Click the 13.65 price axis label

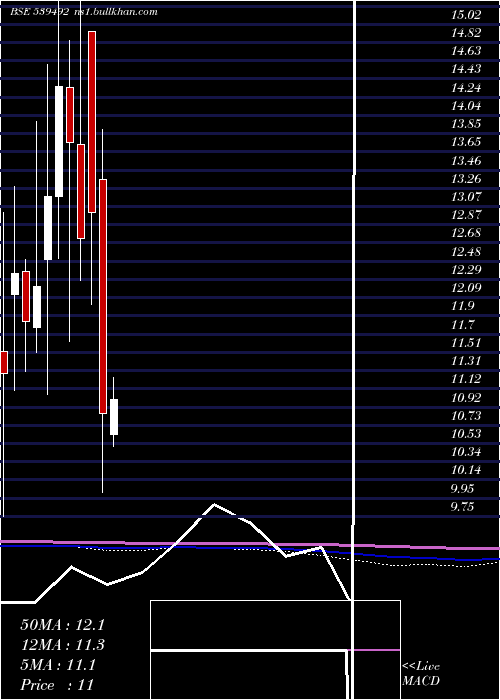(x=466, y=142)
